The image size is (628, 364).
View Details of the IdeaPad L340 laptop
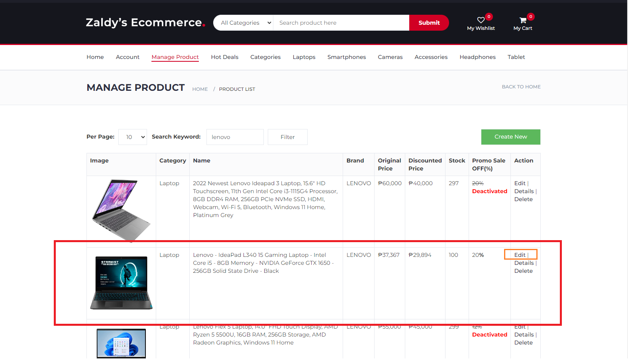pyautogui.click(x=524, y=263)
